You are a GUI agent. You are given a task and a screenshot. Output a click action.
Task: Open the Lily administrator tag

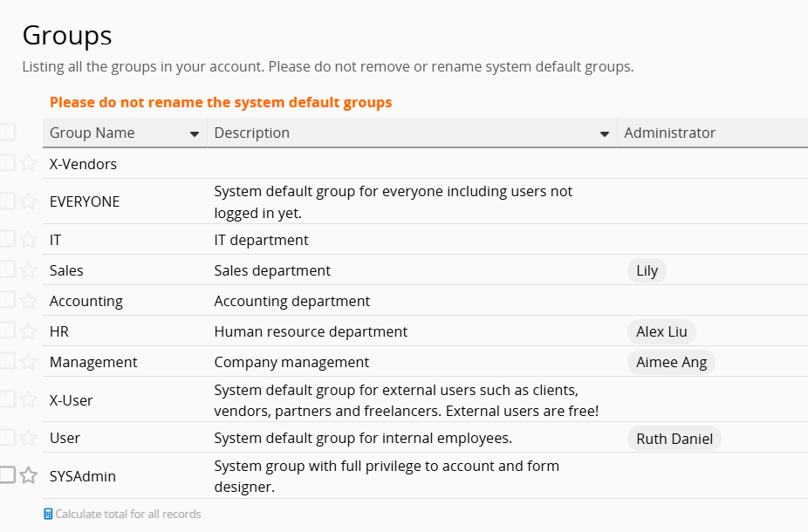pos(647,270)
